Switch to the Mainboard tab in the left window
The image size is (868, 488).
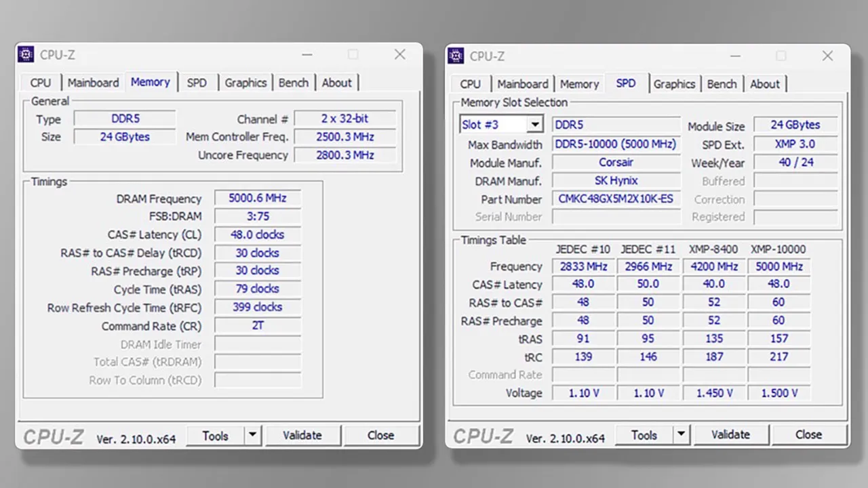(x=93, y=83)
